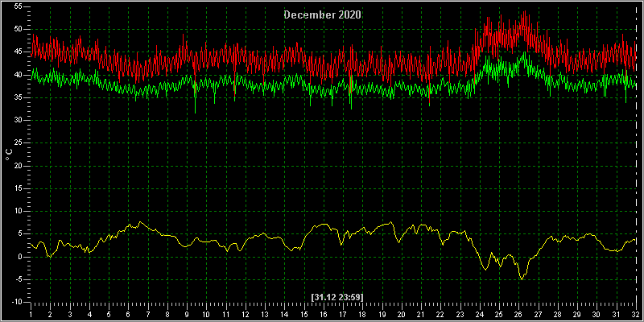Screen dimensions: 644x322
Task: Select day 1 on the x-axis
Action: (31, 314)
